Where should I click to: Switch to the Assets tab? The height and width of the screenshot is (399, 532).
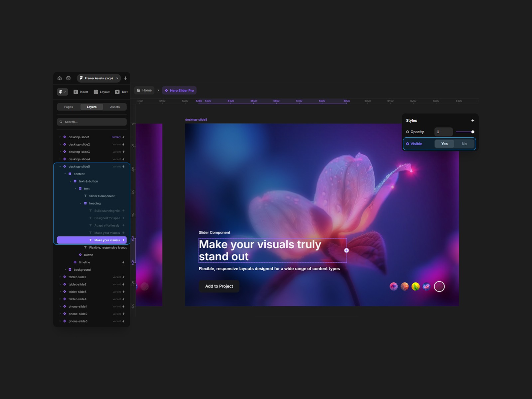pos(115,107)
